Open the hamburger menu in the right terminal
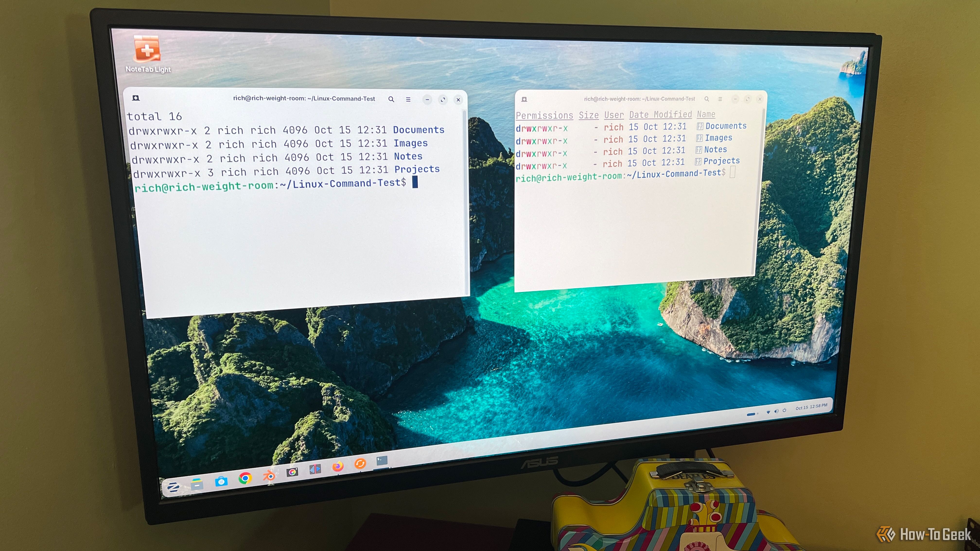 pos(720,99)
